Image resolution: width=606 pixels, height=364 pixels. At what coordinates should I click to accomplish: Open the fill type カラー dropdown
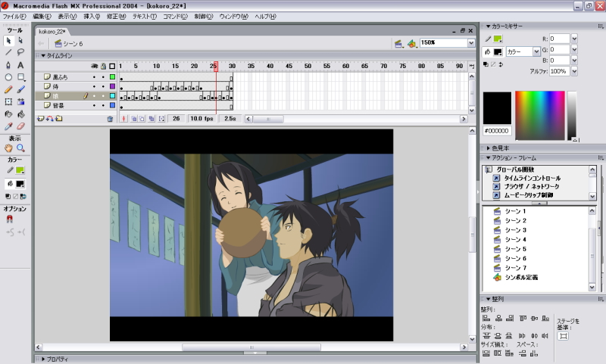[x=536, y=51]
